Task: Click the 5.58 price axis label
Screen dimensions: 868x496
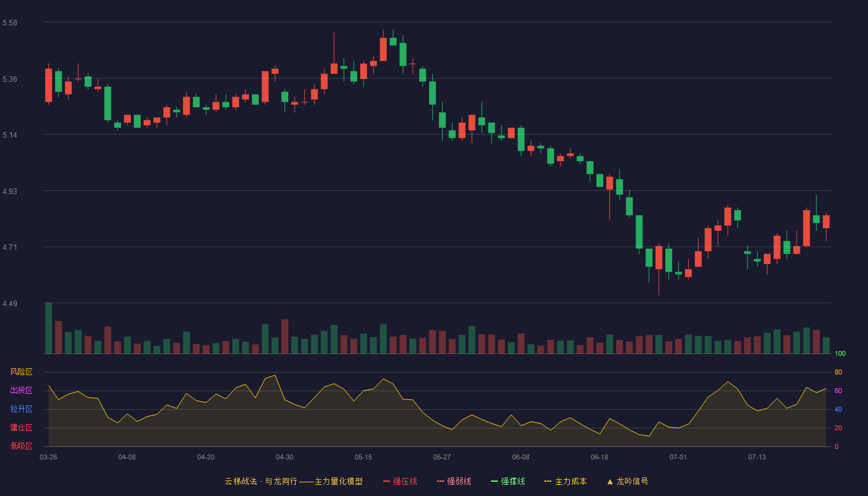Action: [10, 23]
